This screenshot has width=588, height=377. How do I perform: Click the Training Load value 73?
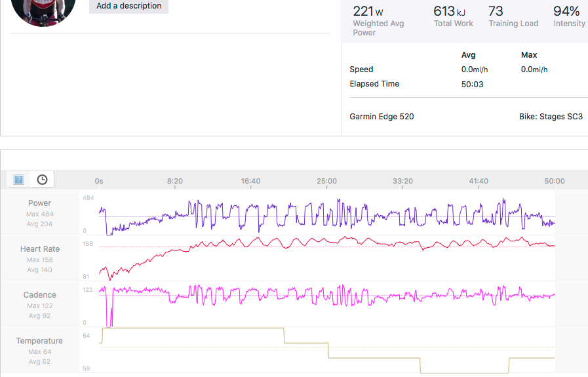click(496, 11)
